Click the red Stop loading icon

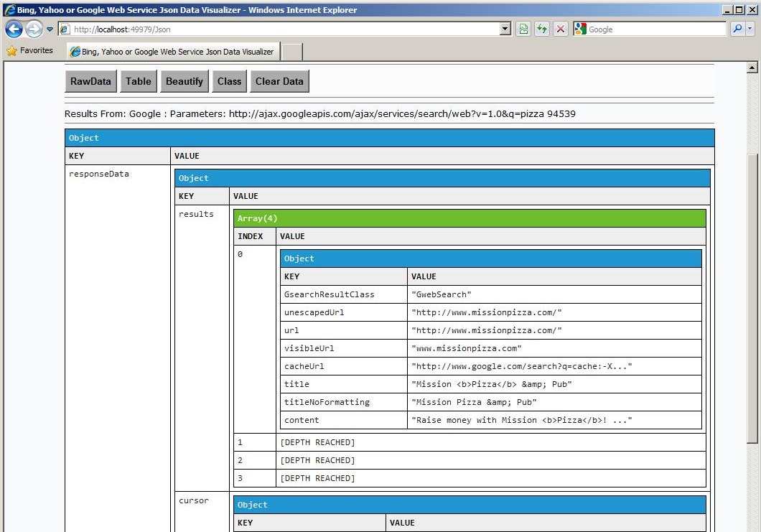[561, 29]
